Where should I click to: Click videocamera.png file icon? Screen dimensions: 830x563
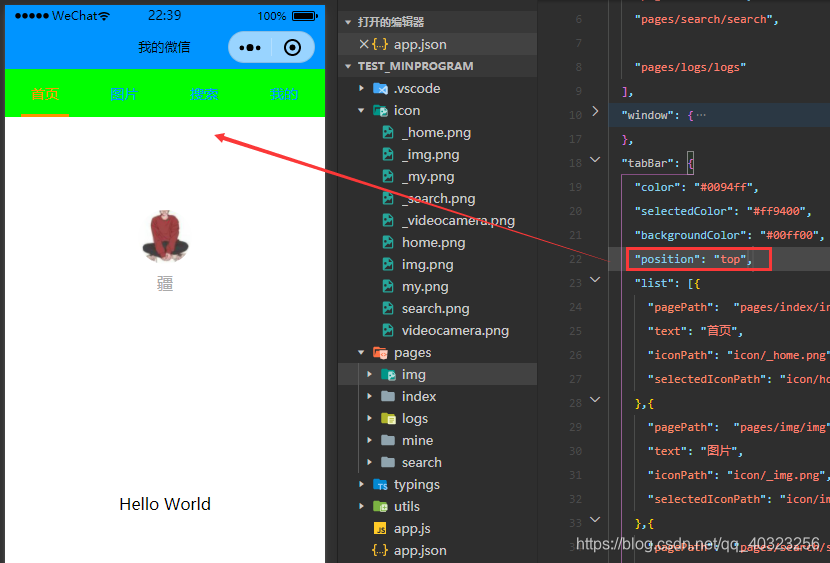pyautogui.click(x=388, y=330)
